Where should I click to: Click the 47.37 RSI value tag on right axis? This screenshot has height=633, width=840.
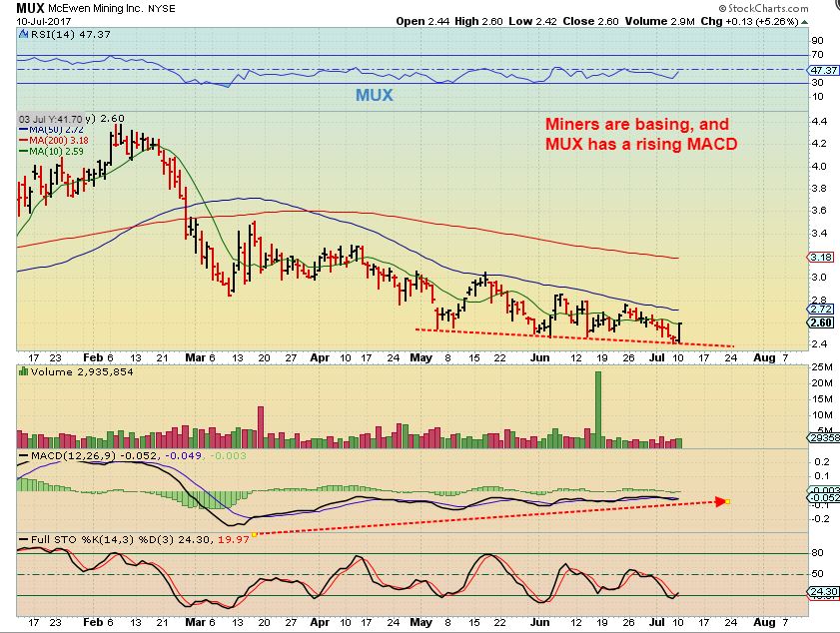(823, 70)
